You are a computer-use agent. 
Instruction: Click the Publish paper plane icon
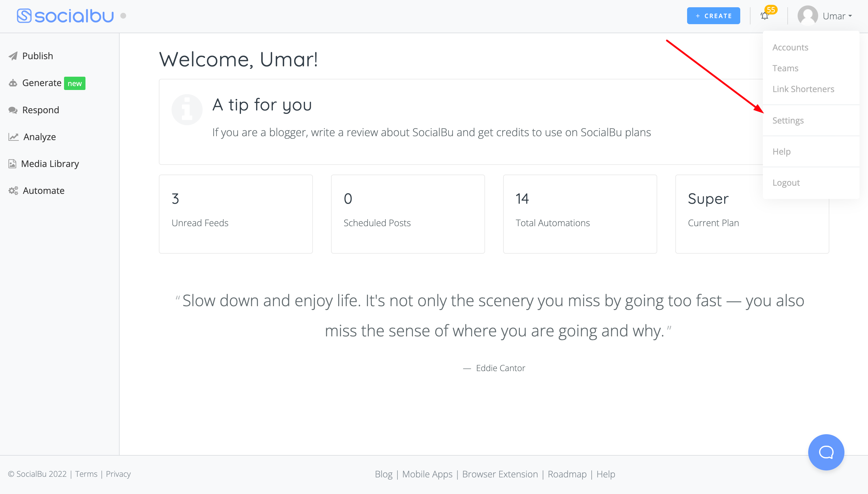point(13,56)
